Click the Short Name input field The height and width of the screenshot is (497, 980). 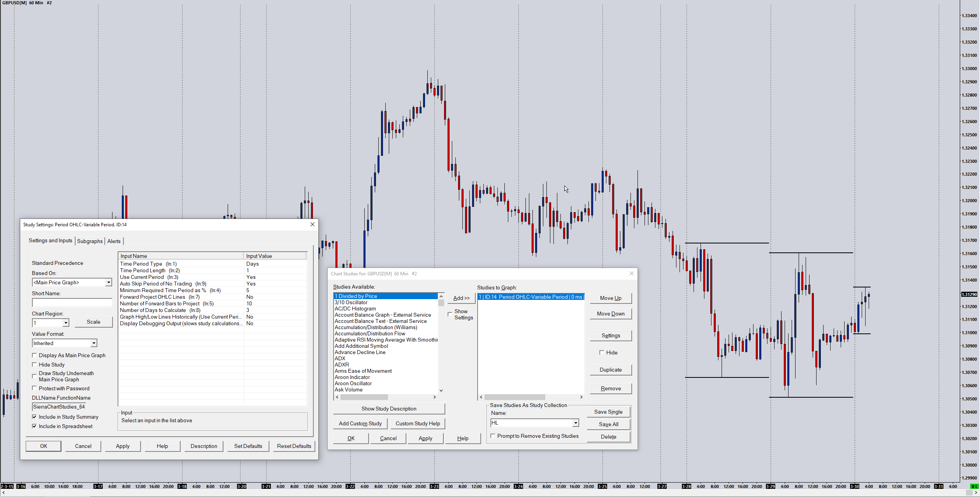(x=72, y=303)
